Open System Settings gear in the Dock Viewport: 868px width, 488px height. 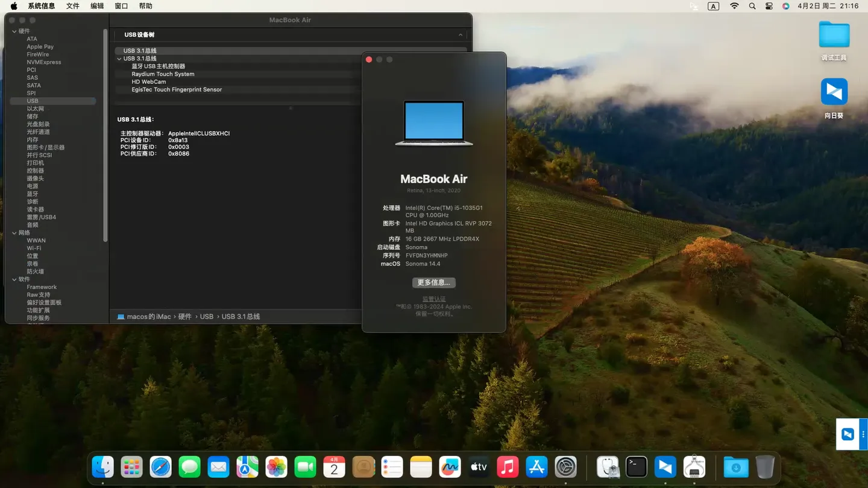click(565, 467)
